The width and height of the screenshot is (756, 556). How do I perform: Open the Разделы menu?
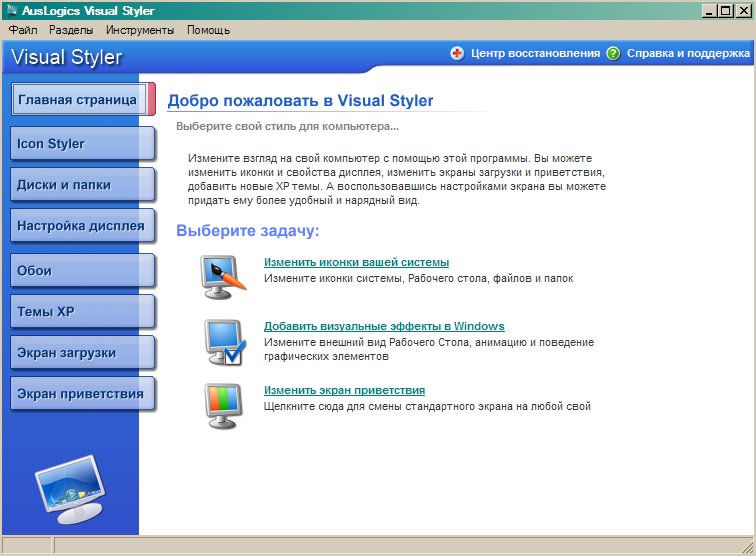(x=71, y=30)
